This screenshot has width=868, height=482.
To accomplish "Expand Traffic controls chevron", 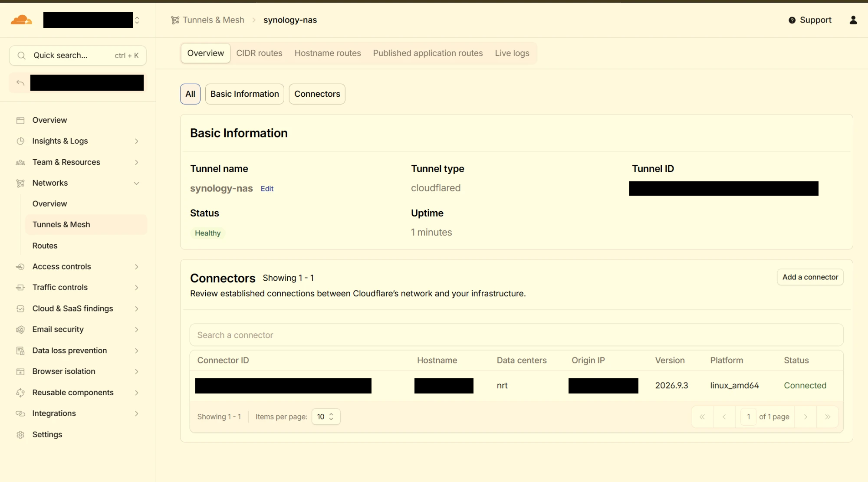I will [x=137, y=288].
